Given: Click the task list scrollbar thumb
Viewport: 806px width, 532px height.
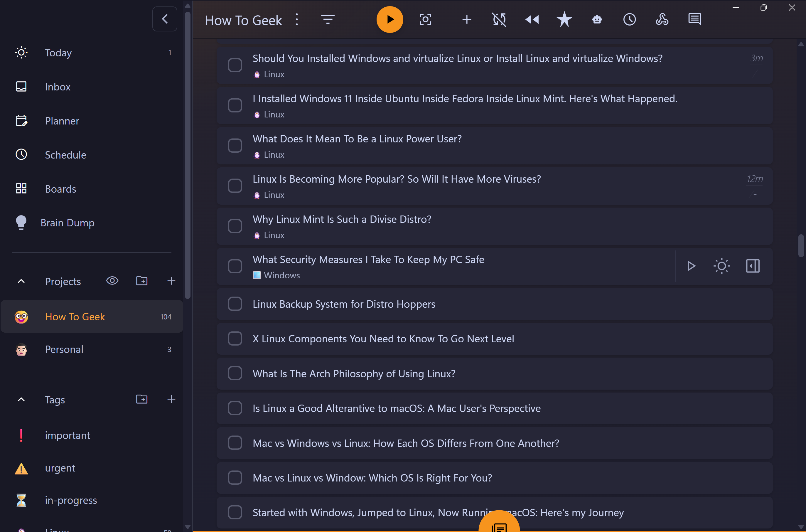Looking at the screenshot, I should [801, 246].
